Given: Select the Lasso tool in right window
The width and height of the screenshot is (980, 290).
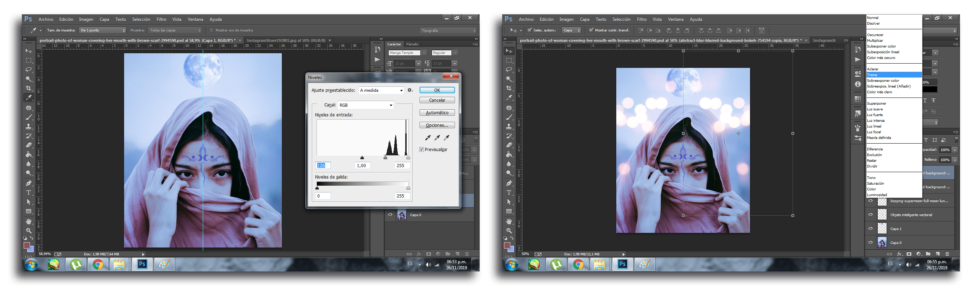Looking at the screenshot, I should [509, 70].
